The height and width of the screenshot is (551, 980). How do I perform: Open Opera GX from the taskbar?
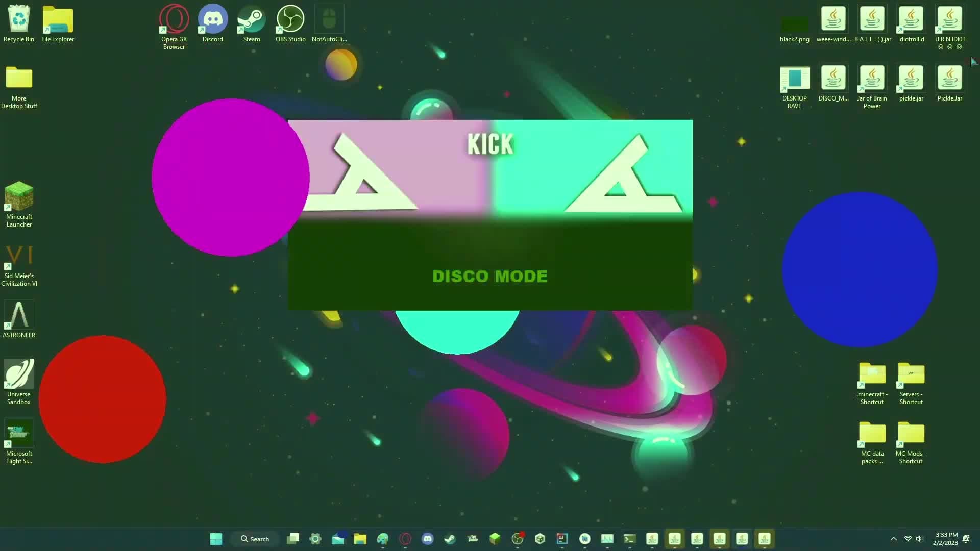pyautogui.click(x=405, y=539)
